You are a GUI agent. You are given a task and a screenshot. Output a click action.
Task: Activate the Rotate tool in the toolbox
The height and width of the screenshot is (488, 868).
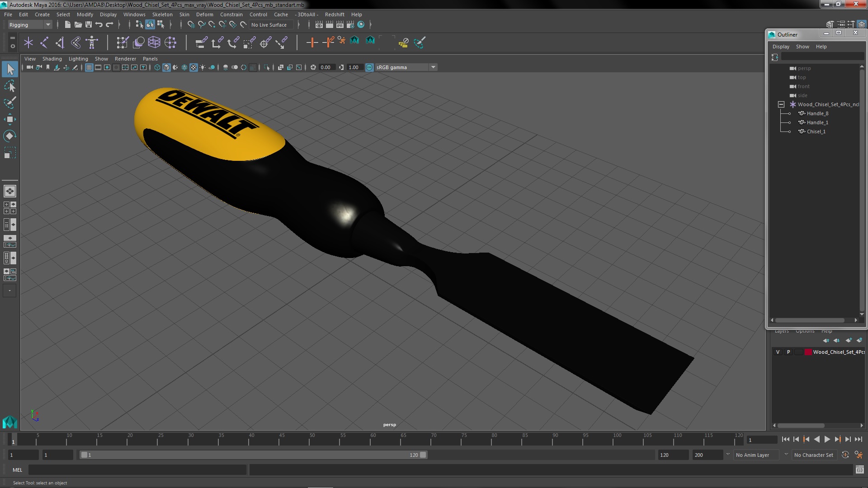pyautogui.click(x=9, y=136)
